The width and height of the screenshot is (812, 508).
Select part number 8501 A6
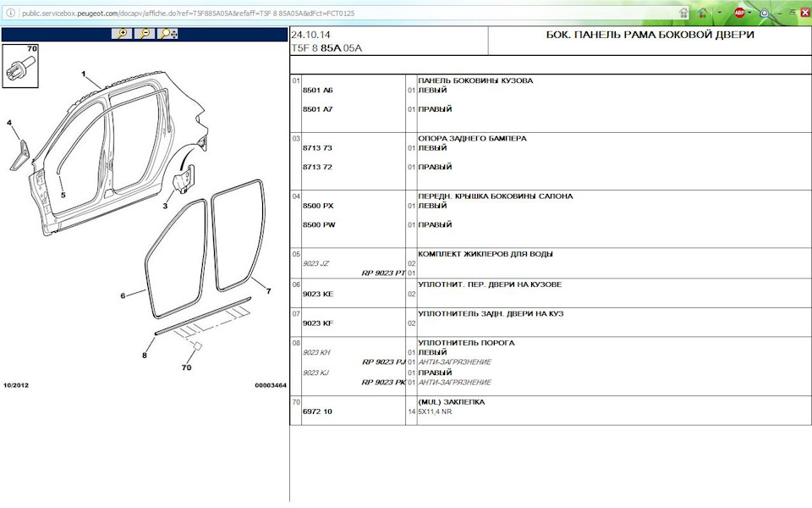point(318,90)
